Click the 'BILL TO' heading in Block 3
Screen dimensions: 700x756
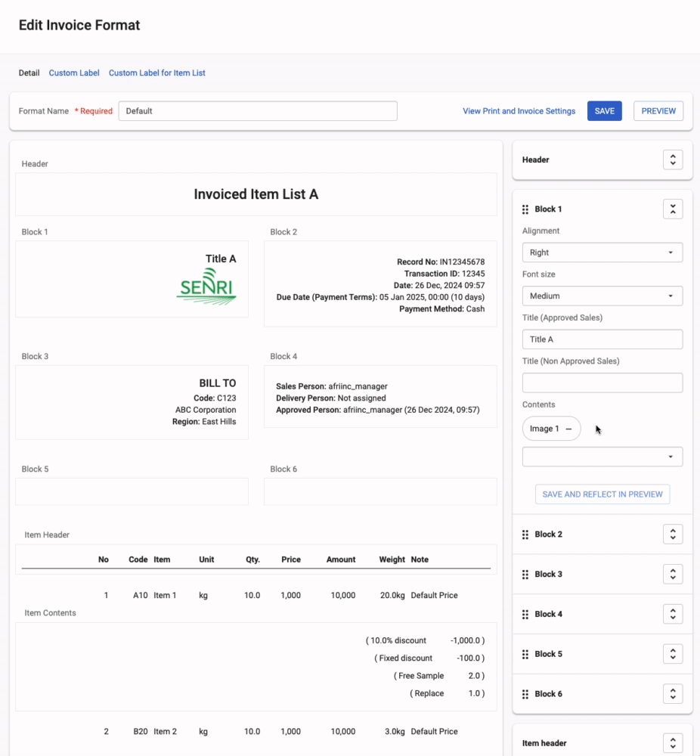pyautogui.click(x=218, y=383)
